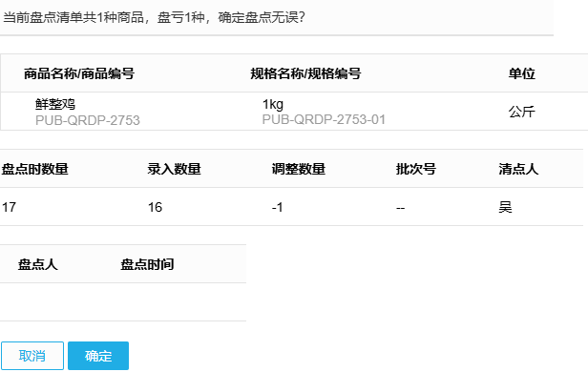588x372 pixels.
Task: Click 清点人 value 吴
Action: [505, 207]
